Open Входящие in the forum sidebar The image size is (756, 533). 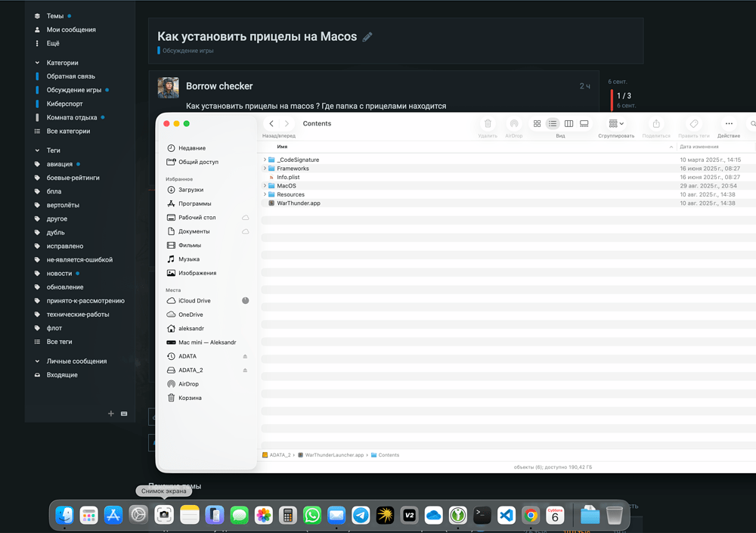[62, 375]
